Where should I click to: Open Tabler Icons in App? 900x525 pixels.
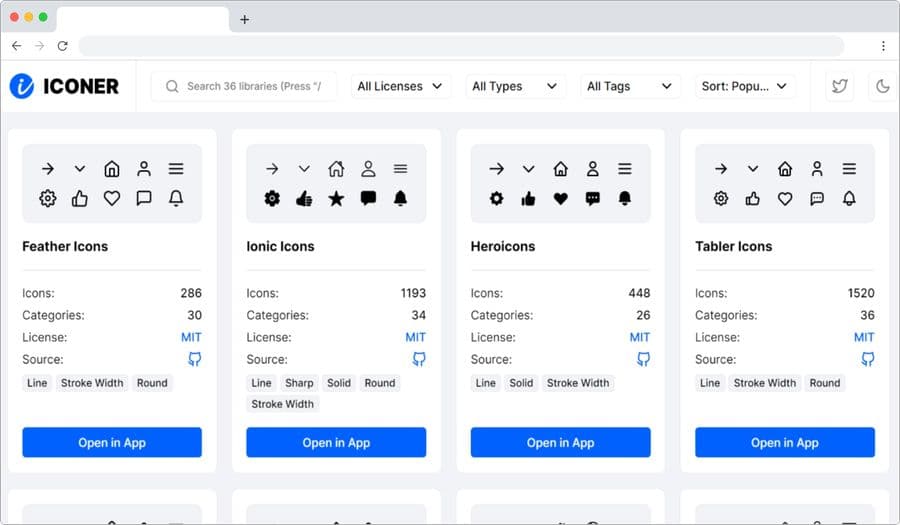pyautogui.click(x=785, y=442)
